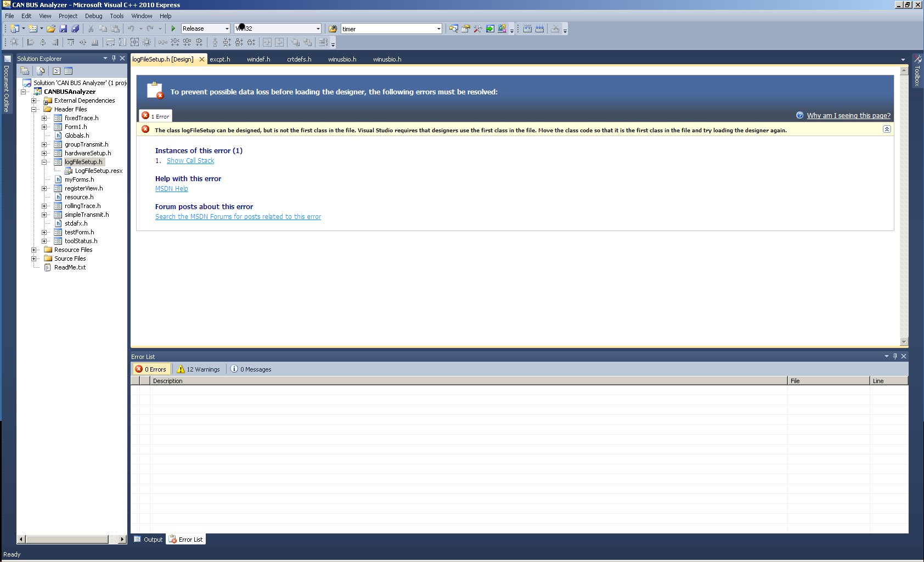Open the active files list dropdown arrow
Viewport: 924px width, 562px height.
(x=903, y=59)
